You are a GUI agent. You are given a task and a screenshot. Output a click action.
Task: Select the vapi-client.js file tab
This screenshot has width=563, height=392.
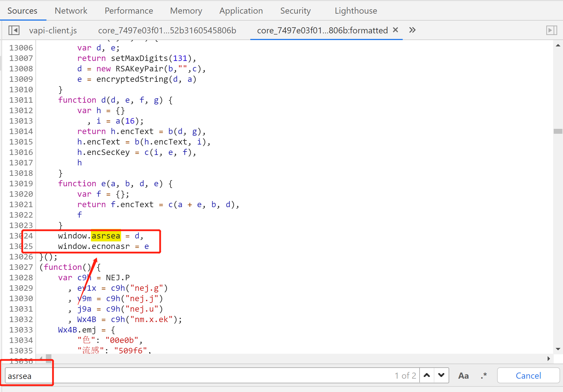click(53, 30)
